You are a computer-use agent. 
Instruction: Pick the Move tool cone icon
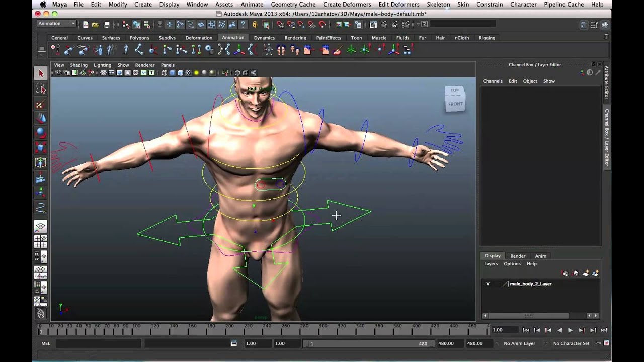(41, 118)
